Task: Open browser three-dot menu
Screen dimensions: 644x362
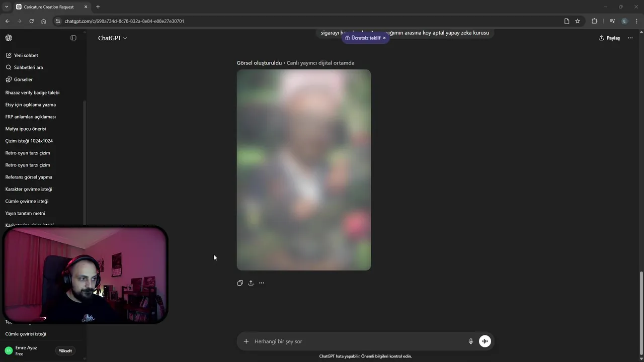Action: pos(637,21)
